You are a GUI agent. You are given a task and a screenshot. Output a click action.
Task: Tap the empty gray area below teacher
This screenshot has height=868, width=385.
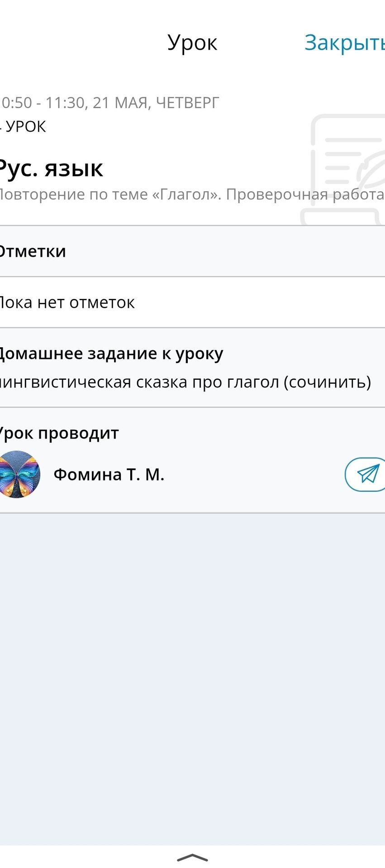pyautogui.click(x=192, y=678)
